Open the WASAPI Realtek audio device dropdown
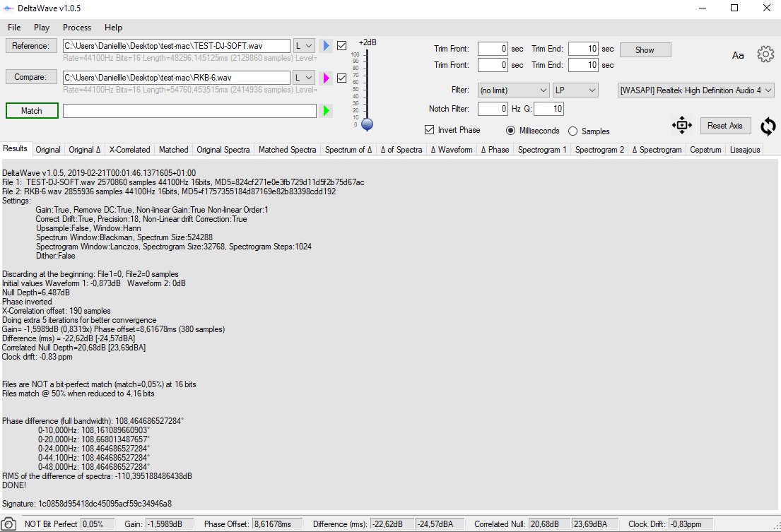 click(695, 90)
